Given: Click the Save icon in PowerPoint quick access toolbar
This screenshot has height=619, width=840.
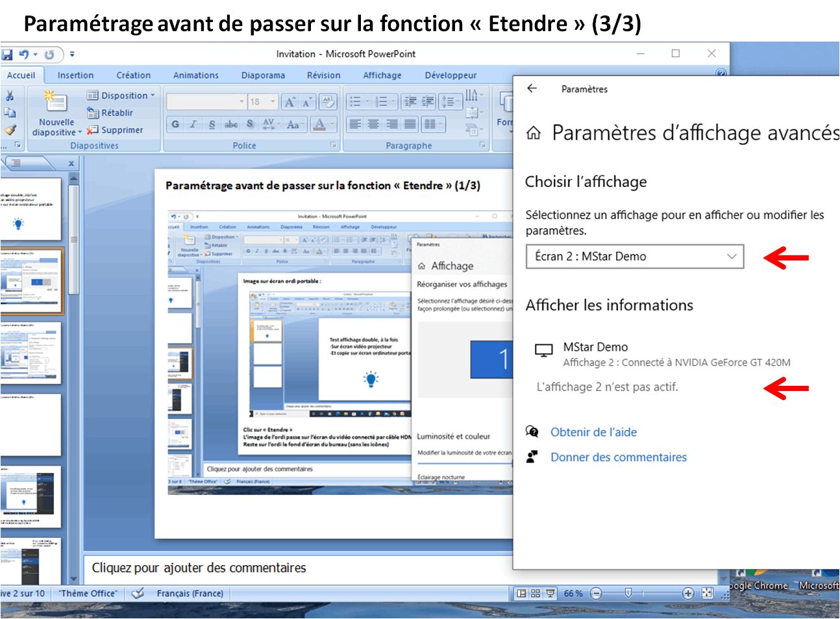Looking at the screenshot, I should pyautogui.click(x=6, y=55).
